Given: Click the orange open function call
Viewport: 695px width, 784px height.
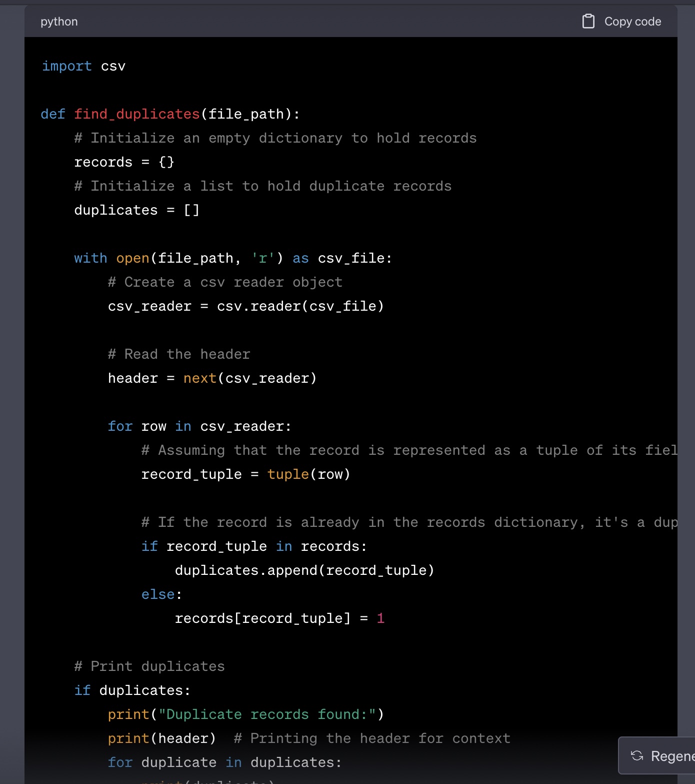Looking at the screenshot, I should pyautogui.click(x=132, y=258).
